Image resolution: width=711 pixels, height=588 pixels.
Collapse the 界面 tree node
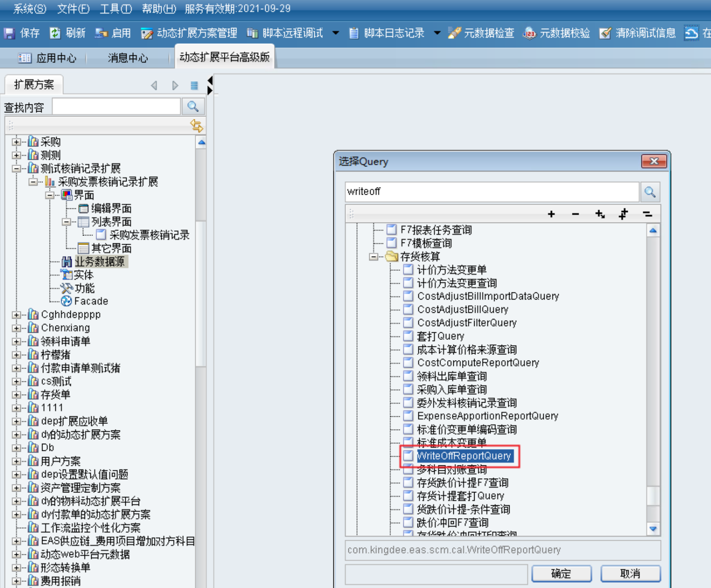coord(50,195)
